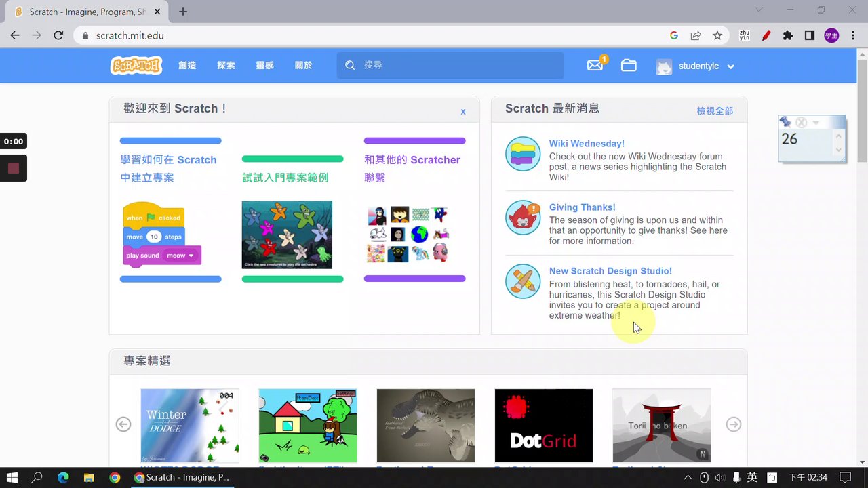
Task: Click the zhuyin extension icon
Action: click(x=744, y=35)
